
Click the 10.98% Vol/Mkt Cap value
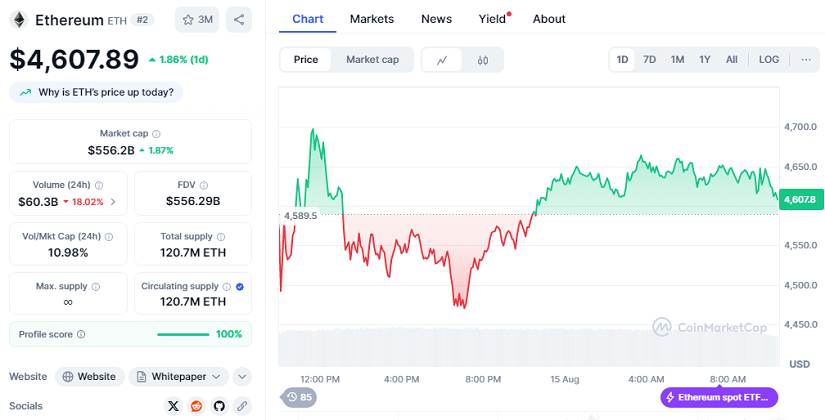coord(68,253)
